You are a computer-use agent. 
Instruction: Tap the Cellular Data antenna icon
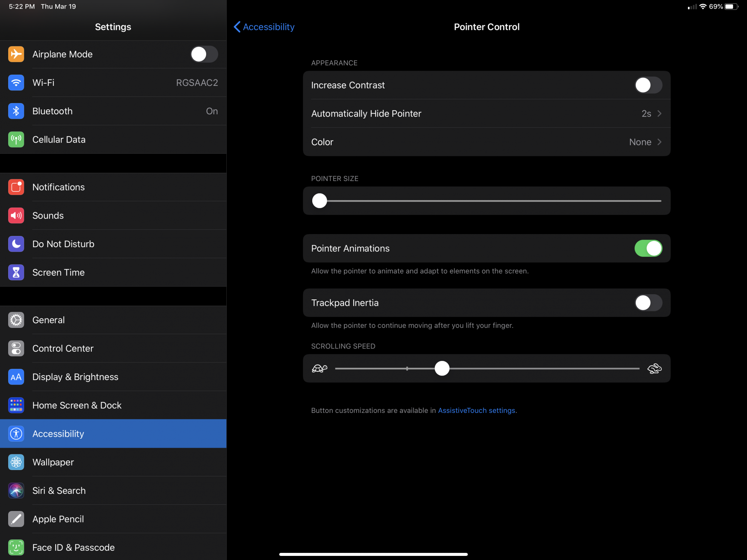point(16,139)
